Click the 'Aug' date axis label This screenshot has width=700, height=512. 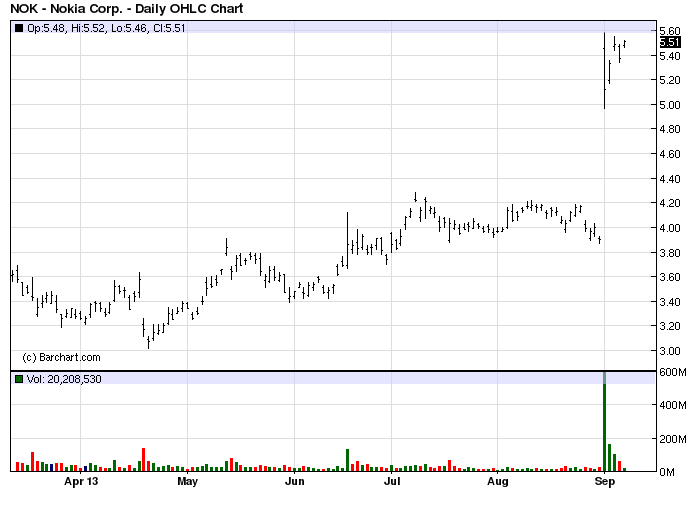pyautogui.click(x=498, y=482)
